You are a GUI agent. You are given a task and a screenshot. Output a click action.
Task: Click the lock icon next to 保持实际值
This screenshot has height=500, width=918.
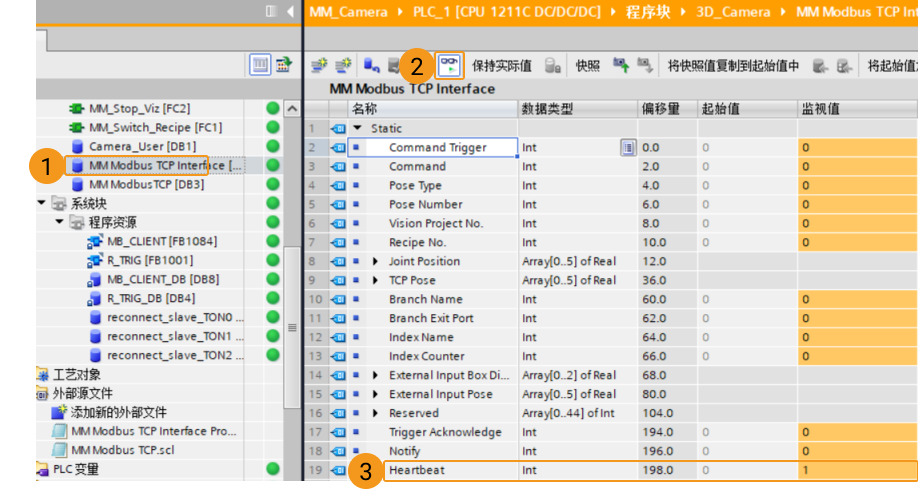coord(552,66)
